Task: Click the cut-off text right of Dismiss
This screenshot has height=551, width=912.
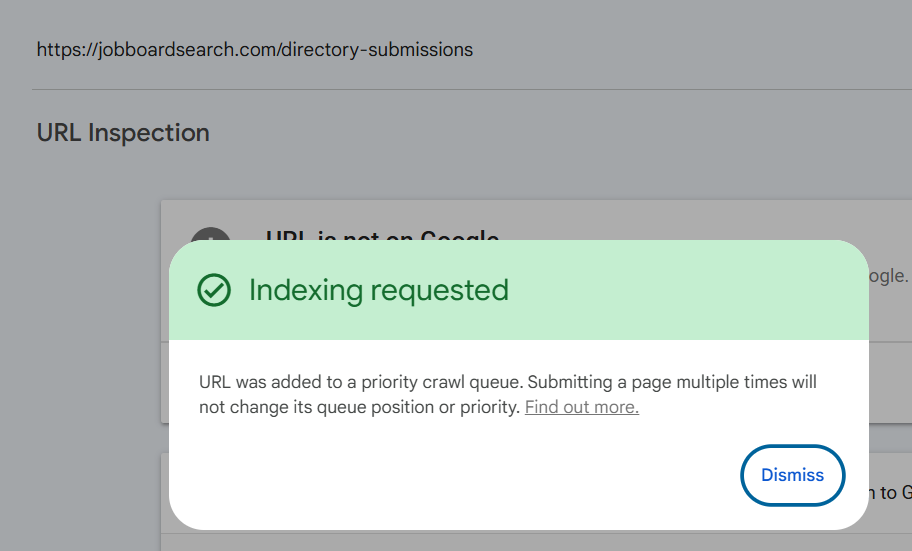Action: pyautogui.click(x=886, y=491)
